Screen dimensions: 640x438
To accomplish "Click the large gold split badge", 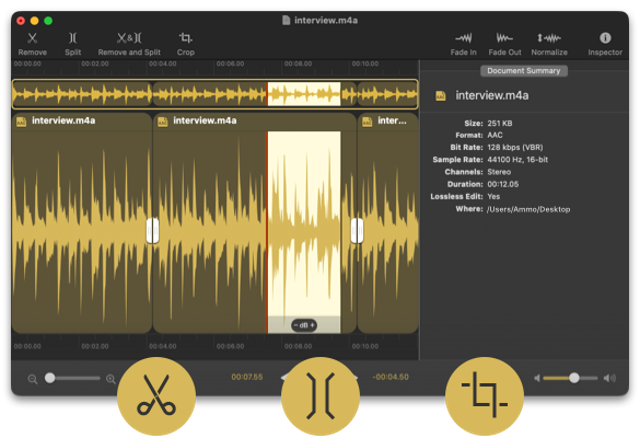I will (320, 396).
